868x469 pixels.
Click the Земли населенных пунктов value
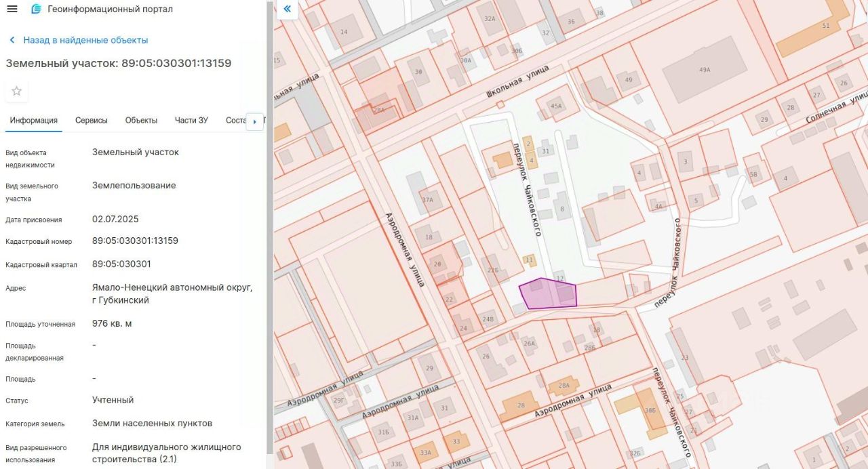(x=152, y=423)
